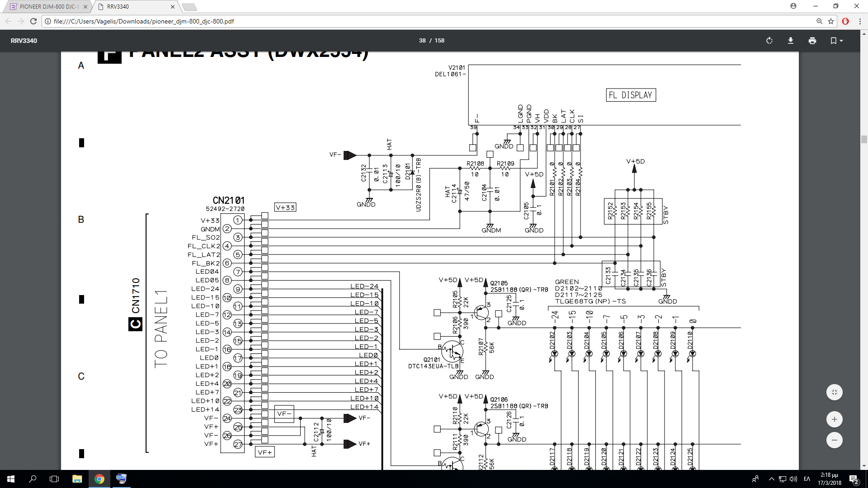The image size is (868, 488).
Task: Open the Windows Start menu
Action: [x=11, y=479]
